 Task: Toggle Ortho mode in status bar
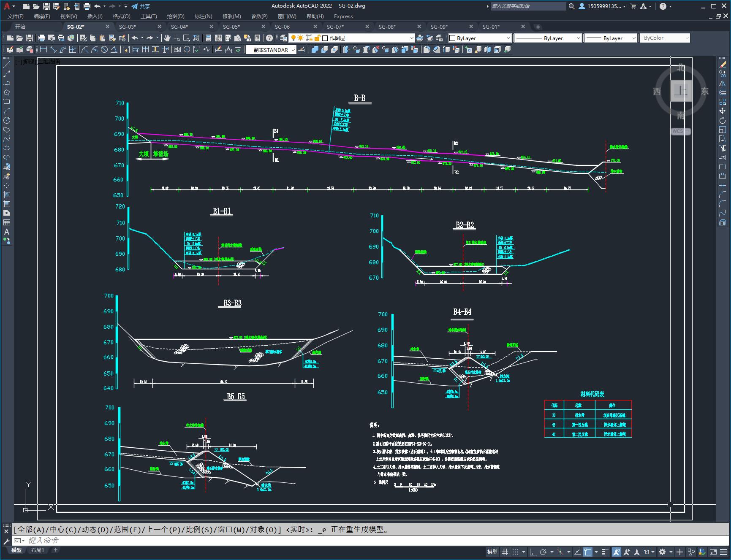pyautogui.click(x=533, y=552)
